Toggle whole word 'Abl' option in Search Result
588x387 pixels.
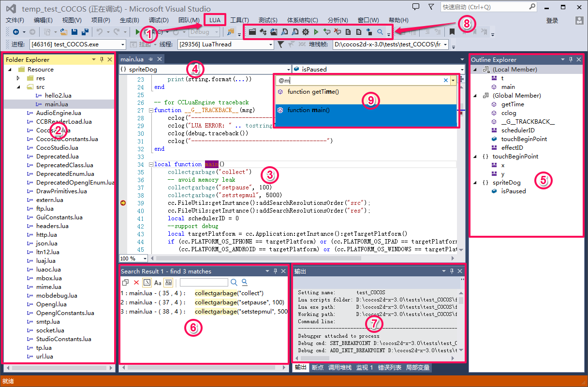click(x=168, y=283)
